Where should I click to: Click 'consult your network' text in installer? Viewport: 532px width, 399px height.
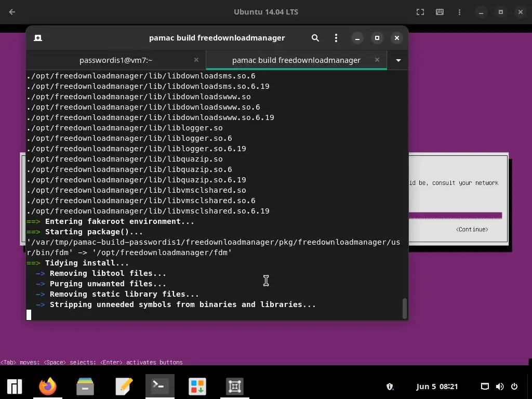pyautogui.click(x=465, y=183)
